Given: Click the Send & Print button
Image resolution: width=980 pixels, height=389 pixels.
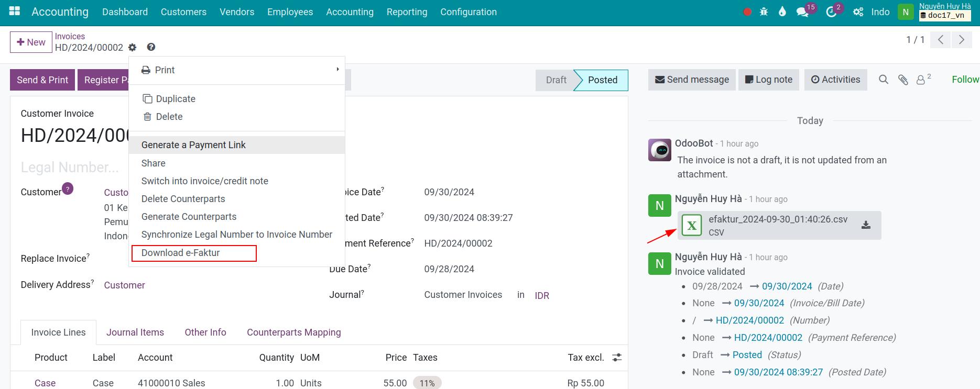Looking at the screenshot, I should 42,80.
